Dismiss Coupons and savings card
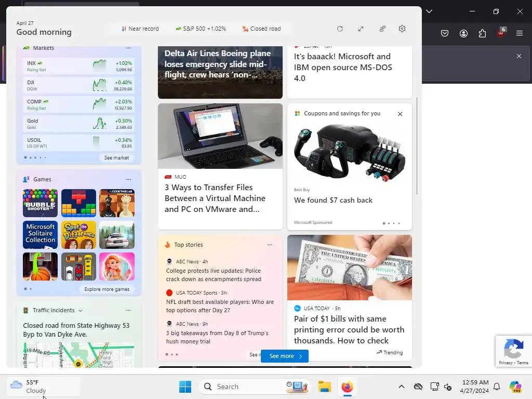The height and width of the screenshot is (399, 532). click(x=400, y=114)
